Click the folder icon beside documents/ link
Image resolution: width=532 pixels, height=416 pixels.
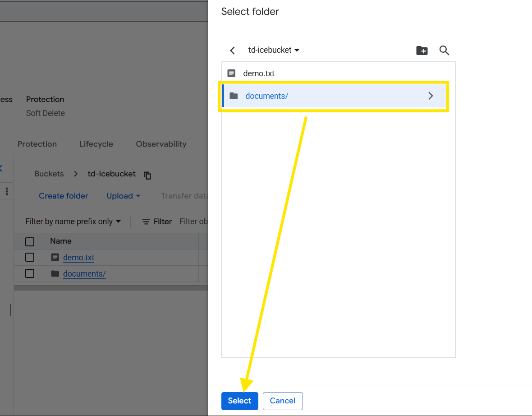click(55, 273)
